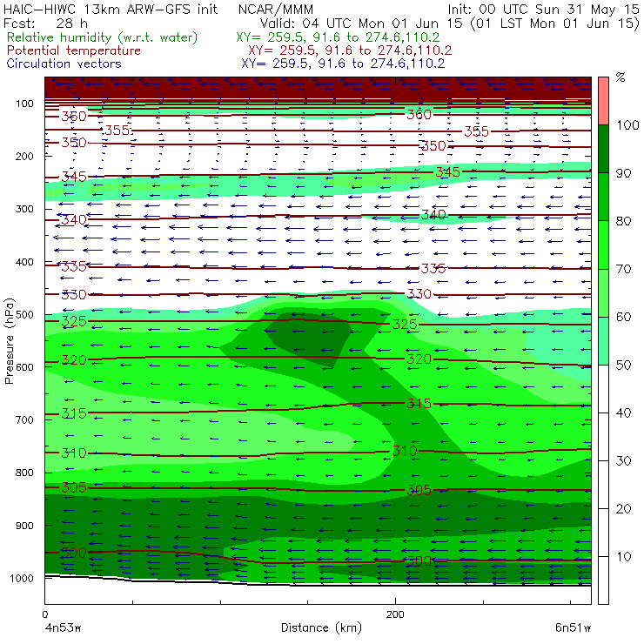
Task: Click the '(01 LST Mon 01 Jun 15)' local time text
Action: (x=554, y=23)
